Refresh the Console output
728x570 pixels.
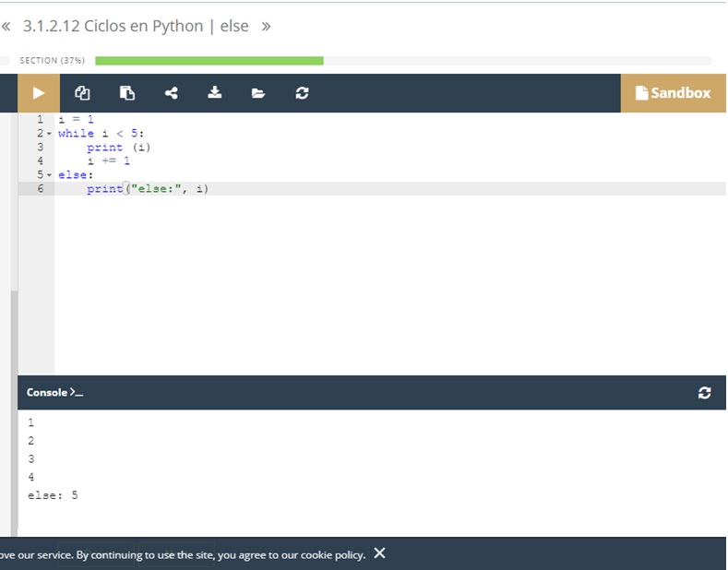(x=705, y=393)
